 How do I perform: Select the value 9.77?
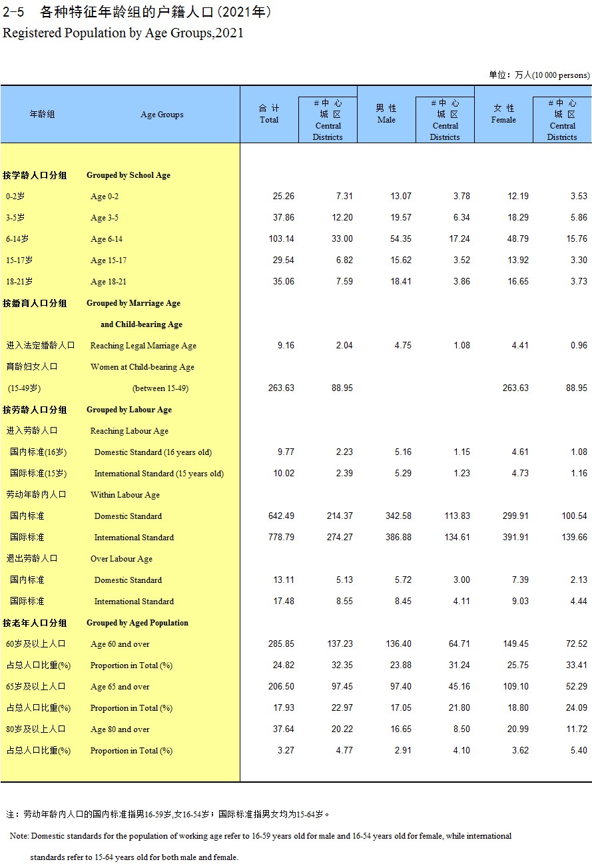[x=286, y=452]
